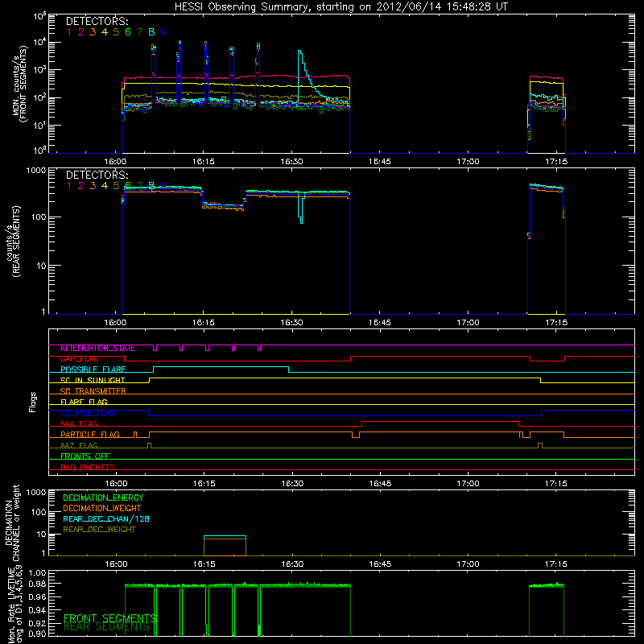Select the GAP_FLAG label

tap(80, 358)
